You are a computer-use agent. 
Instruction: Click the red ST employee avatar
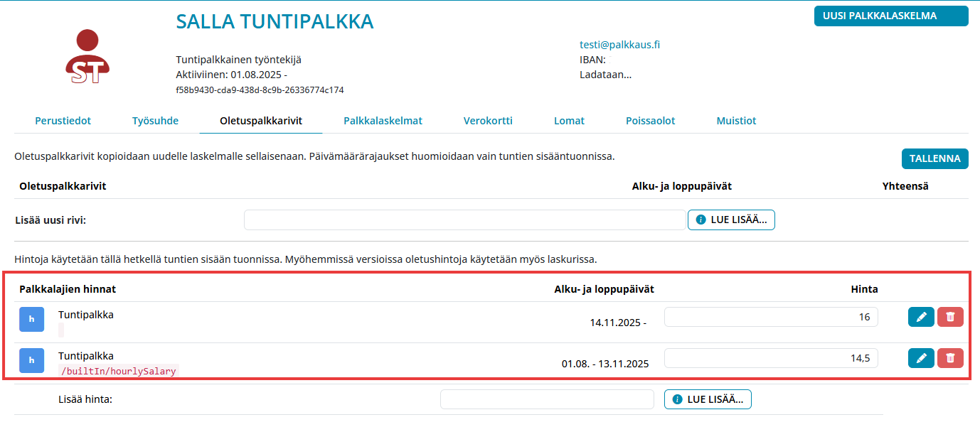point(86,57)
